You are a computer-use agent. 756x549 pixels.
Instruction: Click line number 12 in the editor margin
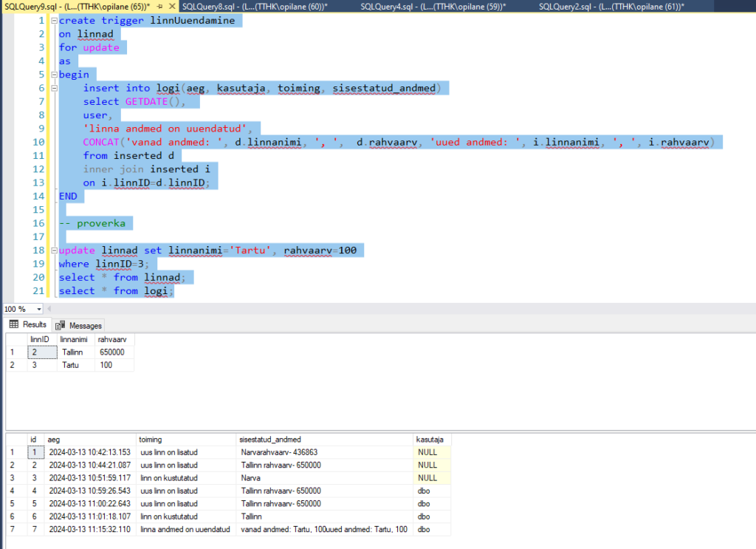pos(38,169)
